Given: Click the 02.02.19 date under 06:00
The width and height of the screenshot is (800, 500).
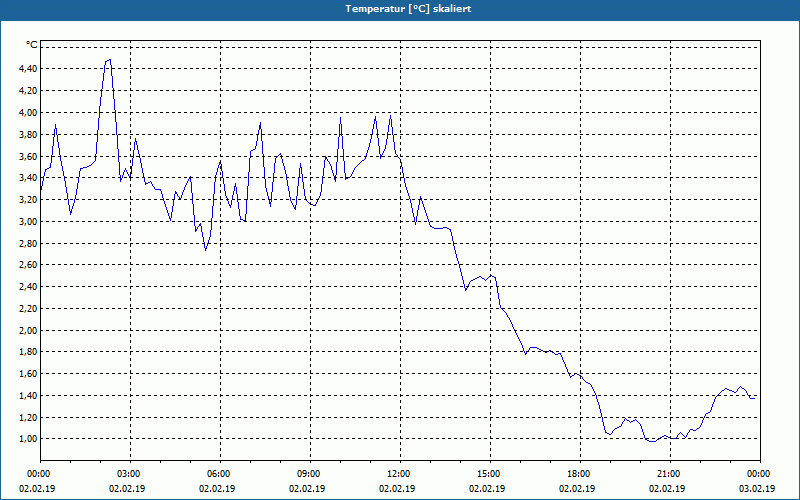Looking at the screenshot, I should (217, 488).
